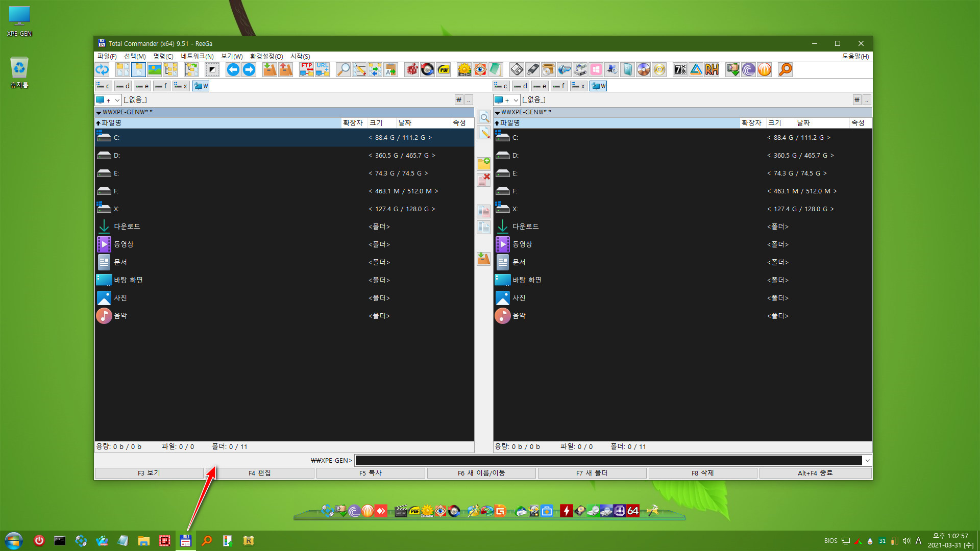This screenshot has width=980, height=551.
Task: Click the F7 새 폴더 button
Action: (x=592, y=473)
